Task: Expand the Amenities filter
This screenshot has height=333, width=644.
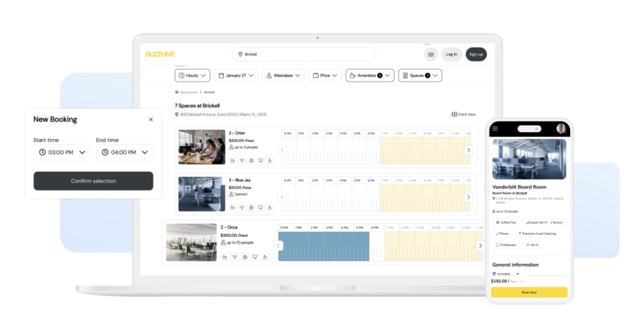Action: pyautogui.click(x=370, y=75)
